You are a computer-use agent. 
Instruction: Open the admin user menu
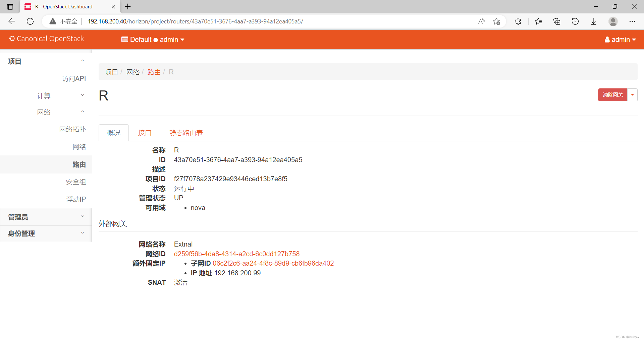click(620, 40)
